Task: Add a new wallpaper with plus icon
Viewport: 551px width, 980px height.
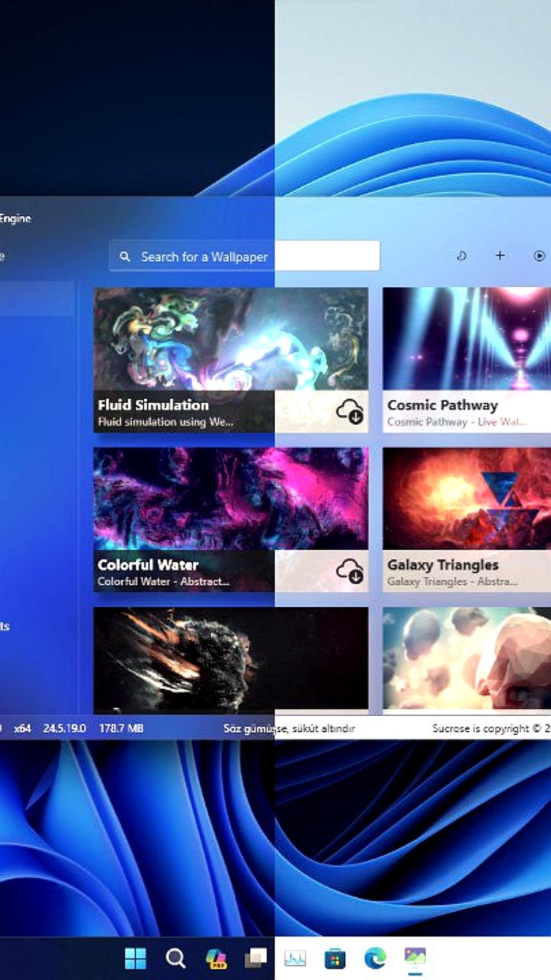Action: 500,256
